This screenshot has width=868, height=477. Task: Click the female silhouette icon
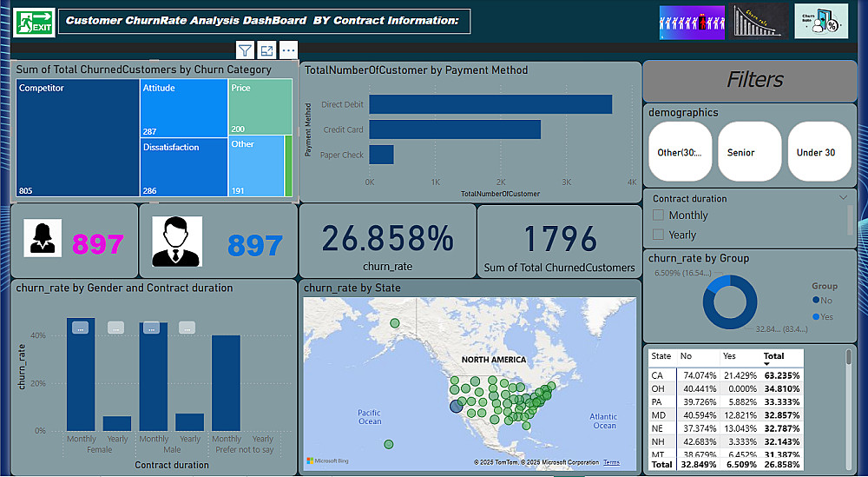(42, 238)
